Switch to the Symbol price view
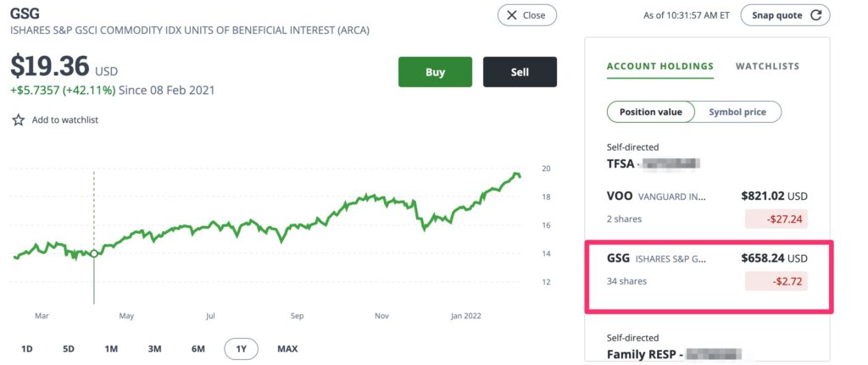This screenshot has height=365, width=868. [x=737, y=112]
